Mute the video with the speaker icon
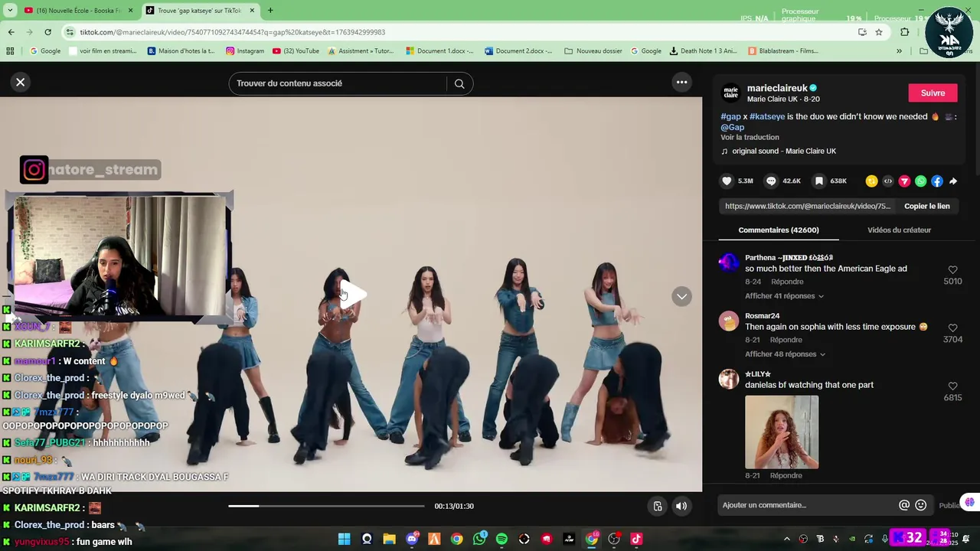This screenshot has width=980, height=551. click(681, 506)
